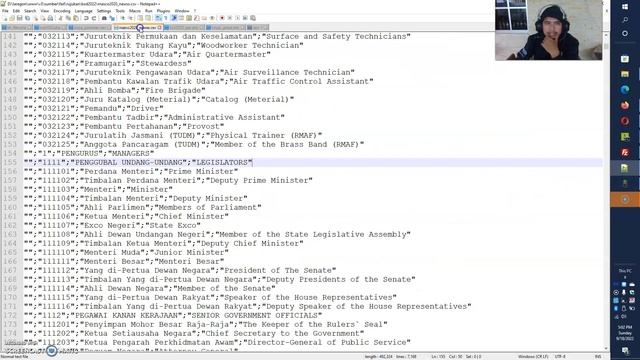Open the Run menu
The width and height of the screenshot is (640, 360).
(x=149, y=11)
